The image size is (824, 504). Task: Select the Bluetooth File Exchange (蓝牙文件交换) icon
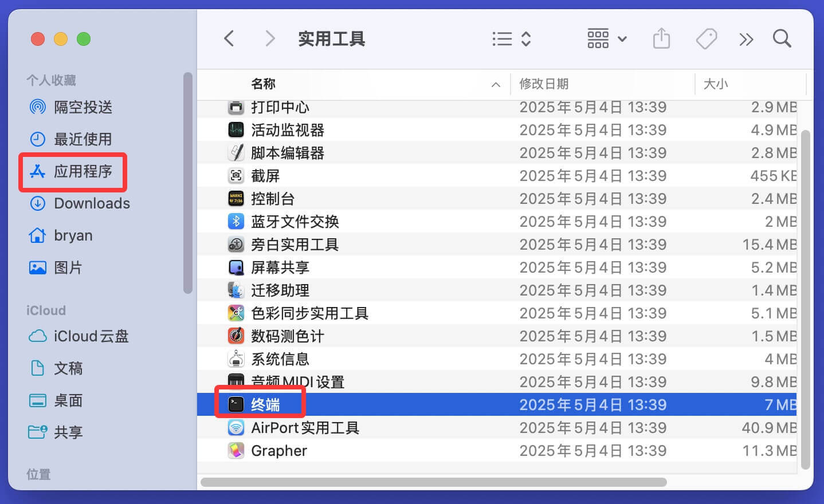coord(236,222)
